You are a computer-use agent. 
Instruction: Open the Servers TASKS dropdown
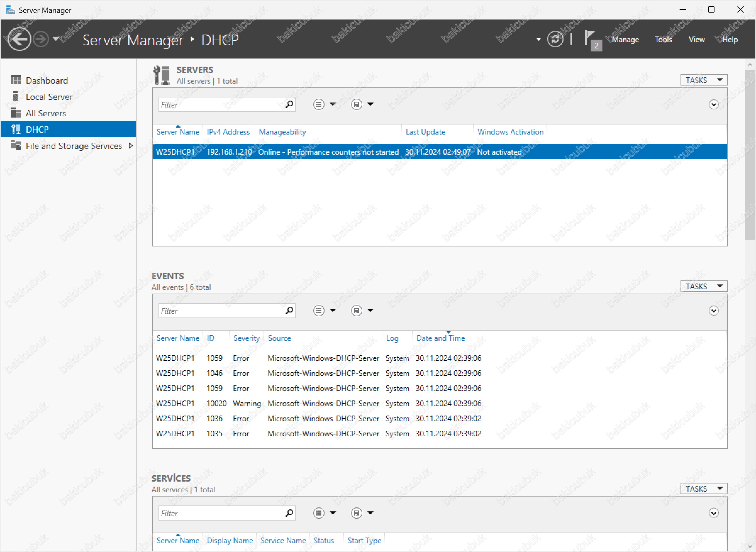click(x=704, y=80)
